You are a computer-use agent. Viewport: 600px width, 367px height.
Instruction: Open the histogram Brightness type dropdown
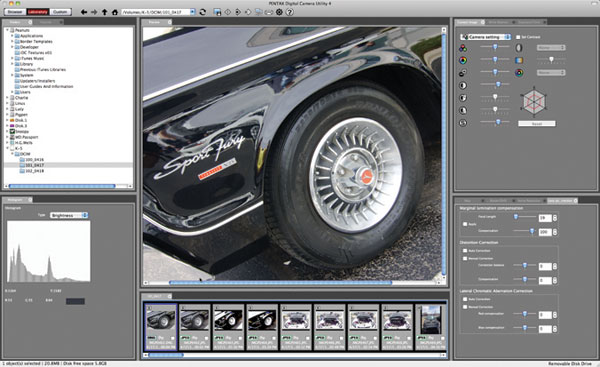click(69, 215)
